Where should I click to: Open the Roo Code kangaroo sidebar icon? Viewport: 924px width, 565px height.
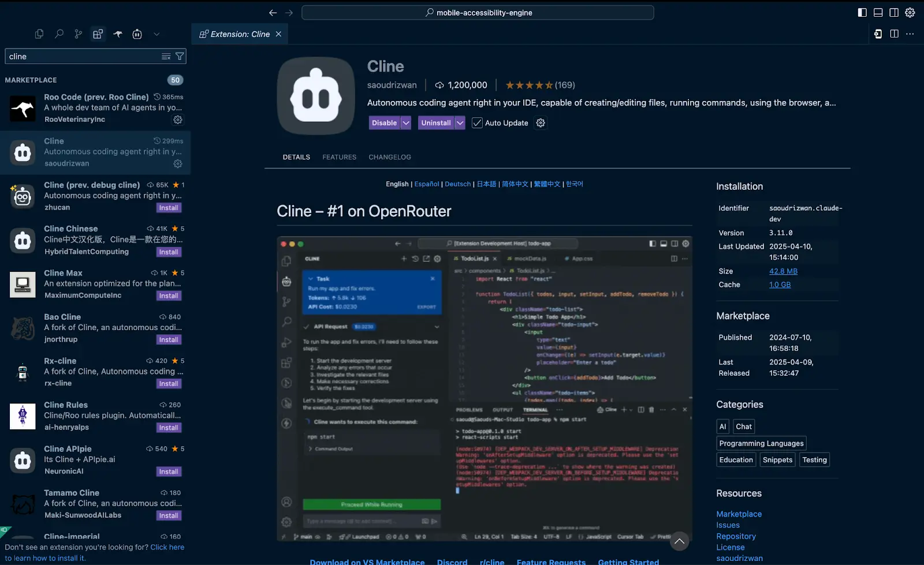(117, 33)
